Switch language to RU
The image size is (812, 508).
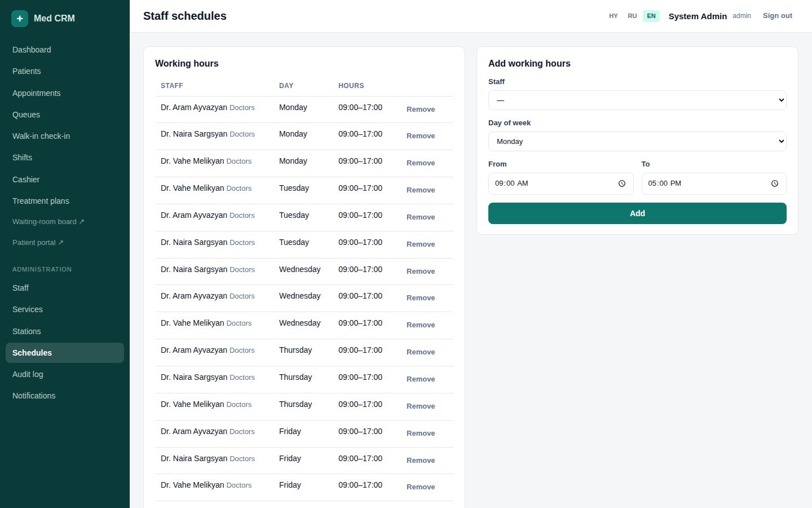click(632, 16)
